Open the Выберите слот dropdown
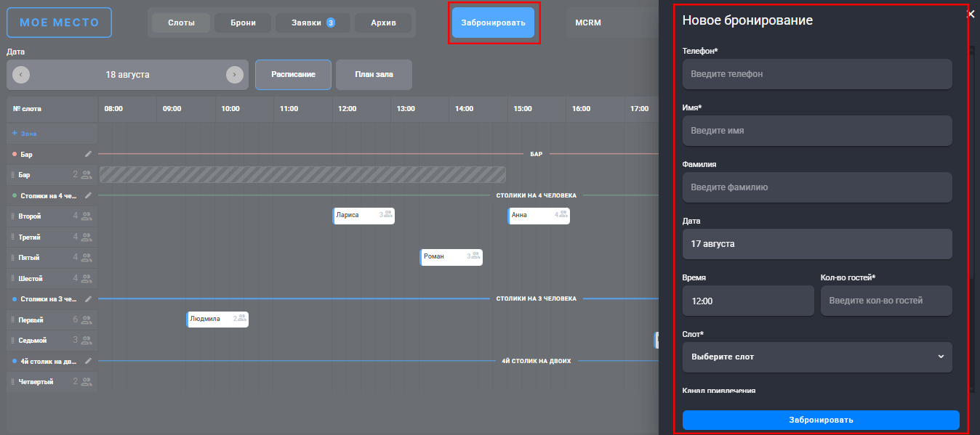Screen dimensions: 980x435 (x=817, y=357)
